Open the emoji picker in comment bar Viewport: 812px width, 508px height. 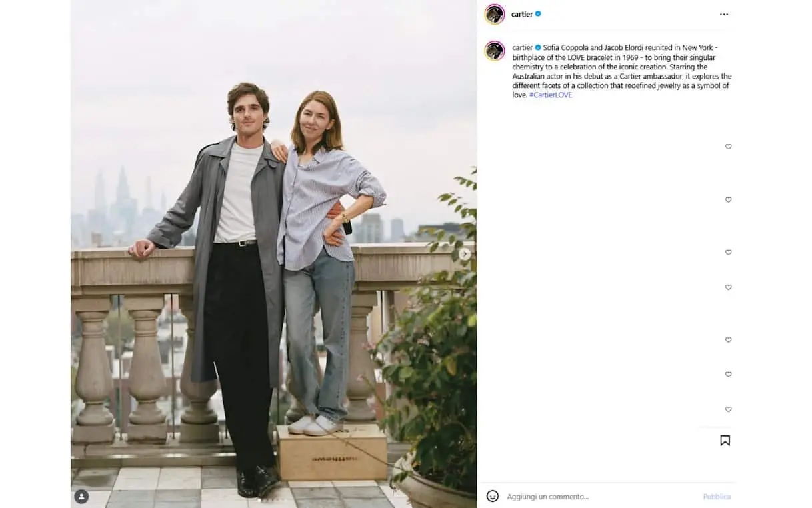click(493, 496)
